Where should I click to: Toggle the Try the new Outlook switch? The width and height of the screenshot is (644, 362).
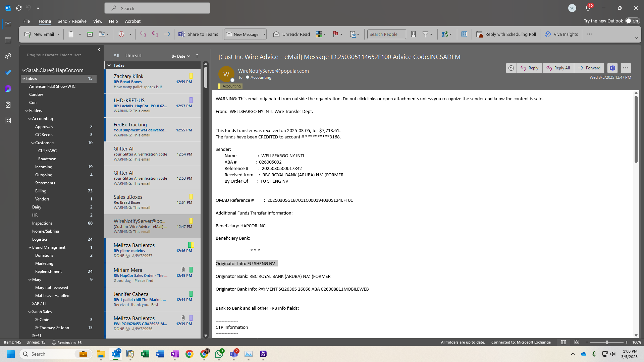pos(632,21)
